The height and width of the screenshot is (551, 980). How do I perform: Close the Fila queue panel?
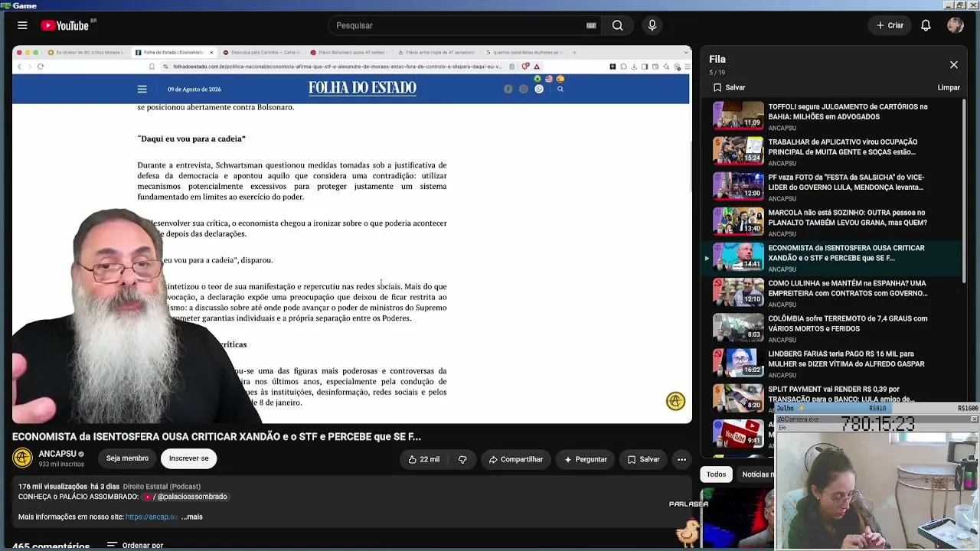(953, 65)
